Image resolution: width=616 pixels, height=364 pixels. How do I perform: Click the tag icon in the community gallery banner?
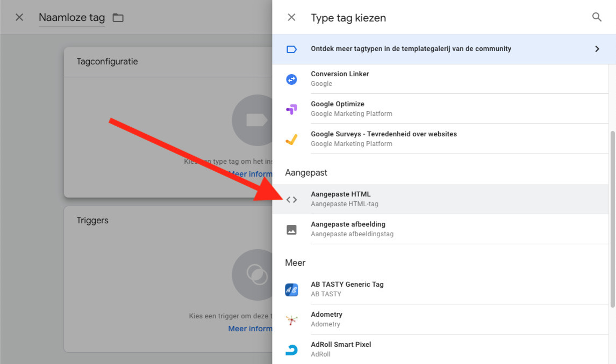(x=291, y=49)
